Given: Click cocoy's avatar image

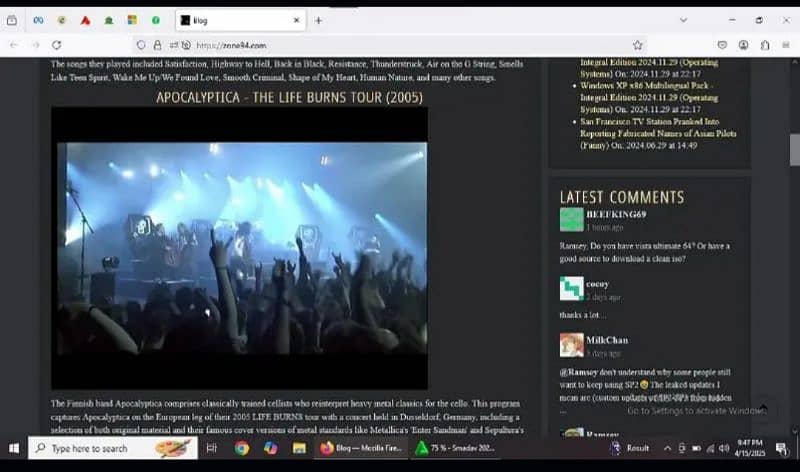Looking at the screenshot, I should coord(571,288).
